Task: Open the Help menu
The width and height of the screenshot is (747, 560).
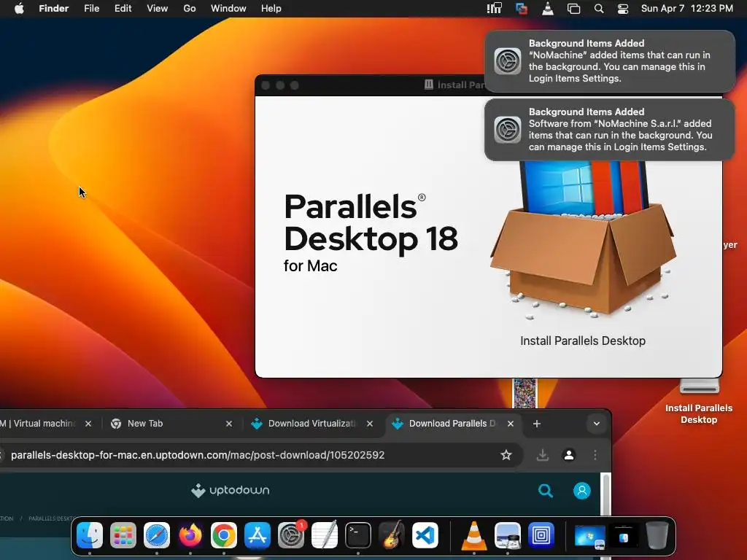Action: (271, 9)
